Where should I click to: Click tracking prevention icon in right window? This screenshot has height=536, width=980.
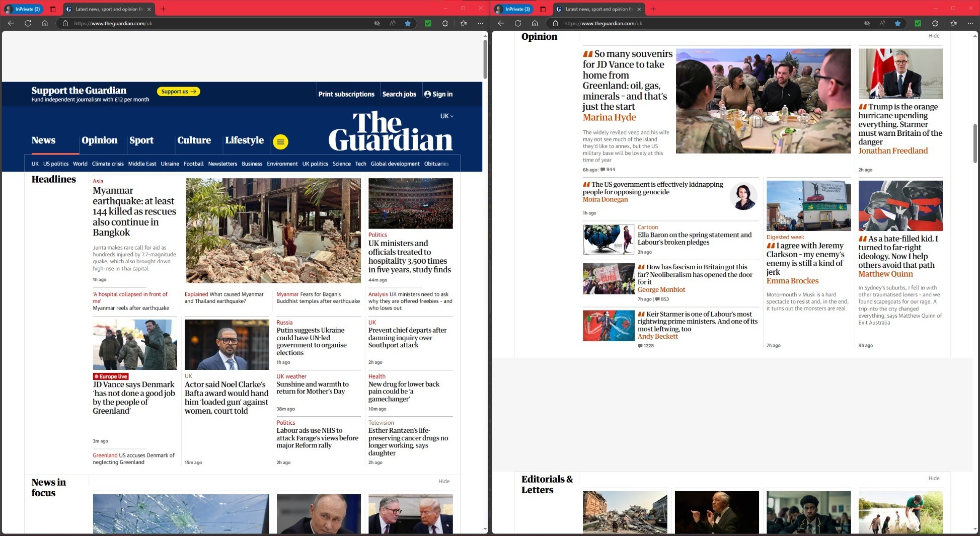pyautogui.click(x=867, y=23)
